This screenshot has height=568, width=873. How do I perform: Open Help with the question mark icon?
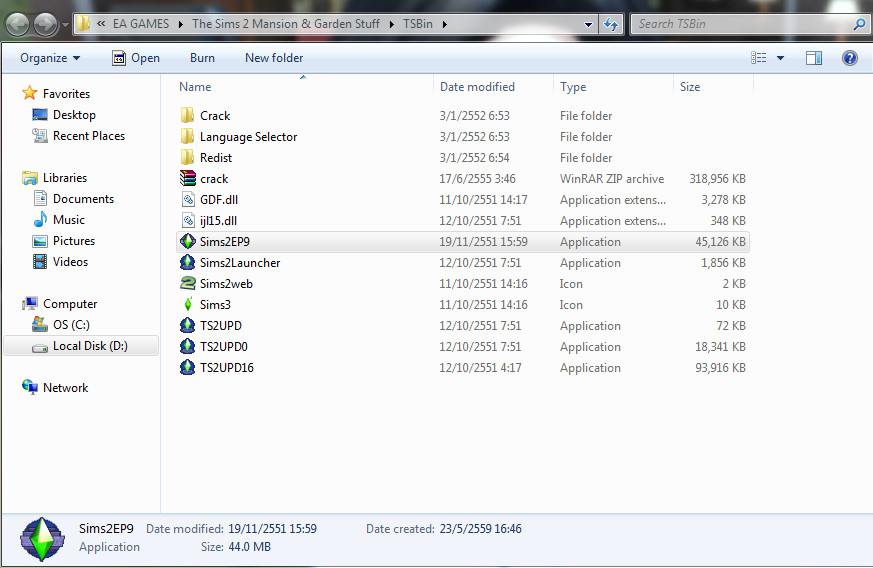[x=850, y=58]
